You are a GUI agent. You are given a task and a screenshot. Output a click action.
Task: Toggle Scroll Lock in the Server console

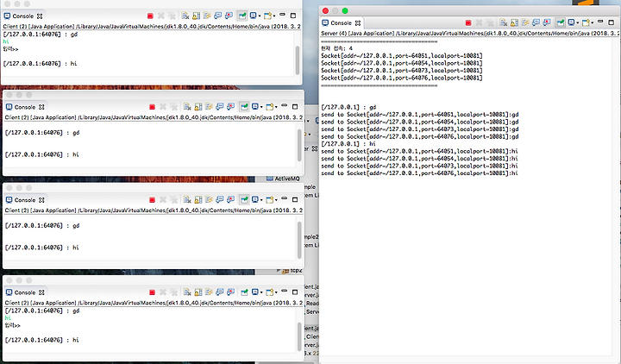(x=514, y=22)
